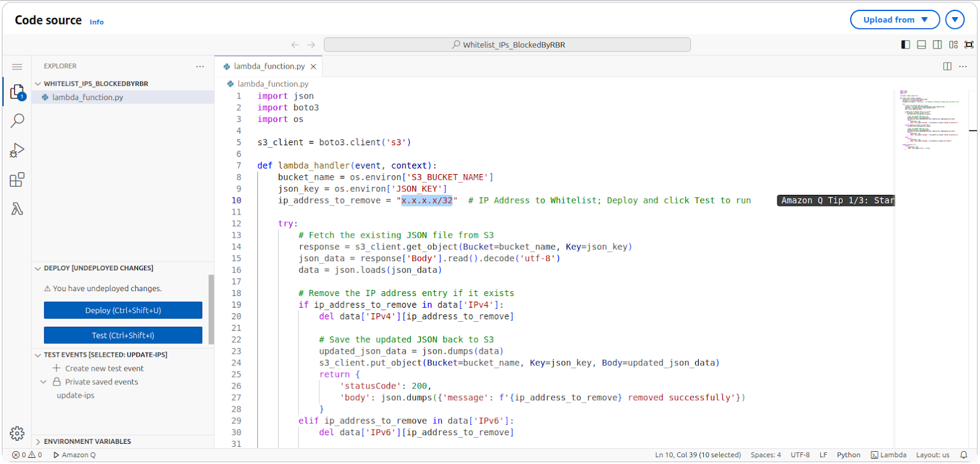The height and width of the screenshot is (464, 980).
Task: Click the selected x.x.x.x/32 text
Action: click(x=427, y=200)
